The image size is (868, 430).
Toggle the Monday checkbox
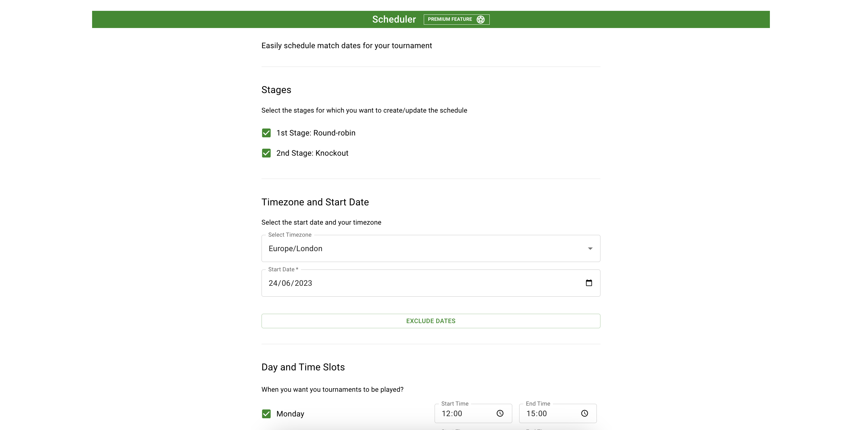pyautogui.click(x=266, y=414)
